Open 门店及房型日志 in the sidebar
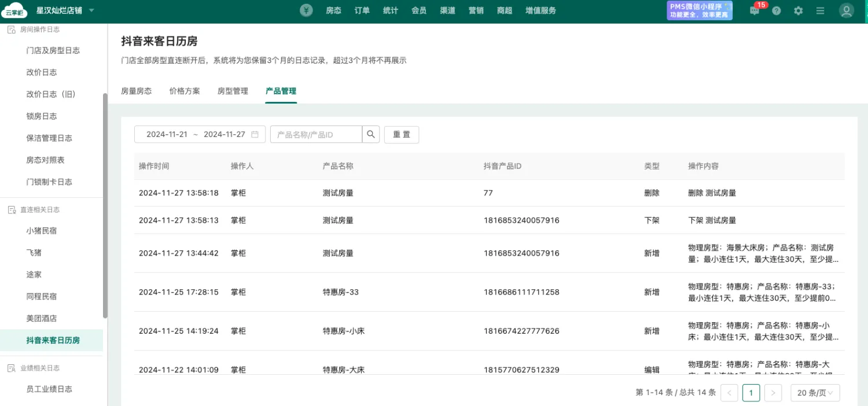The width and height of the screenshot is (868, 406). pyautogui.click(x=53, y=50)
